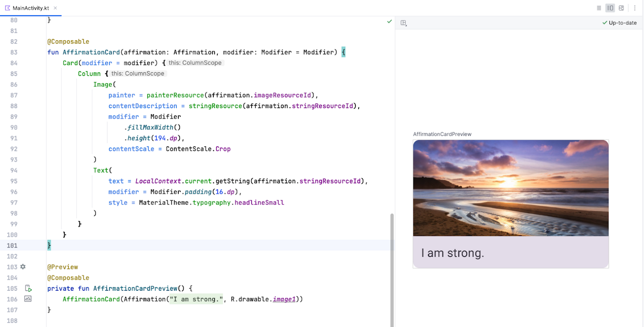
Task: Click the Up-to-date preview status
Action: (619, 23)
